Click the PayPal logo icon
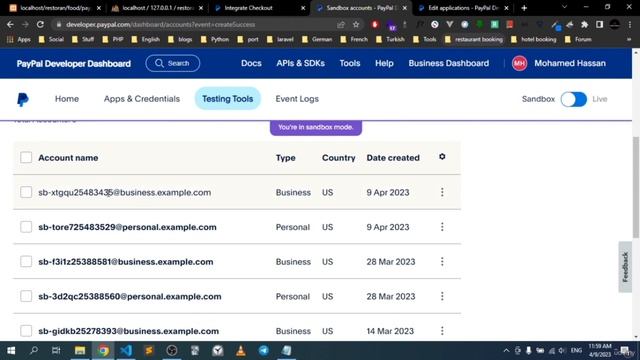640x360 pixels. coord(23,99)
